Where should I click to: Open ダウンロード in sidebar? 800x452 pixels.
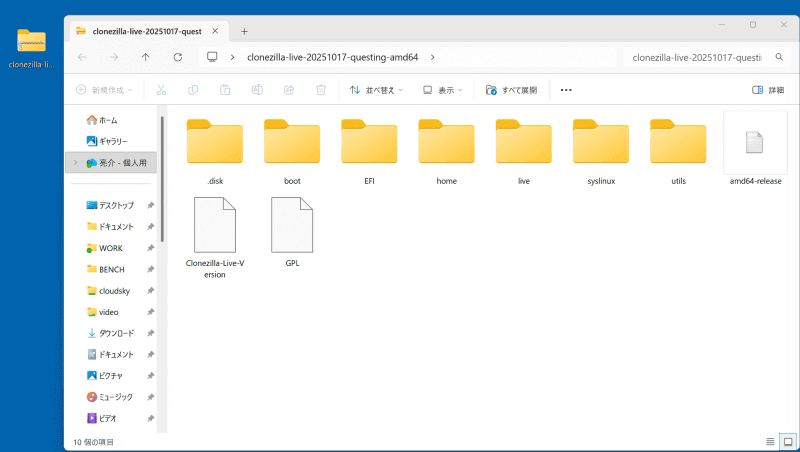(x=110, y=333)
